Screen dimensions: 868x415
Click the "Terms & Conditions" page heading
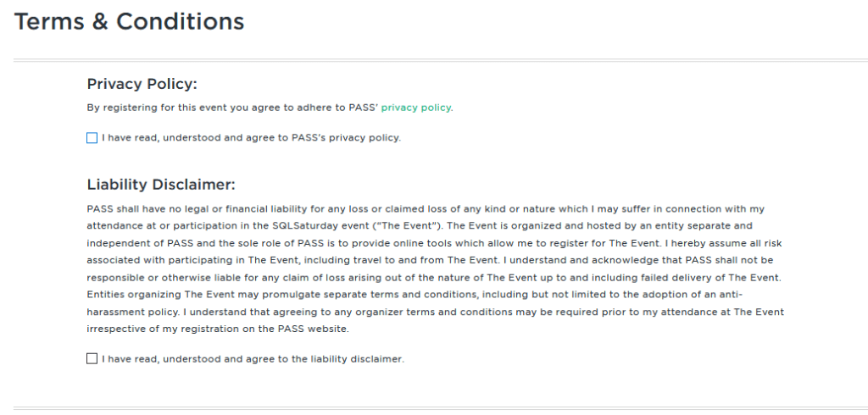130,22
